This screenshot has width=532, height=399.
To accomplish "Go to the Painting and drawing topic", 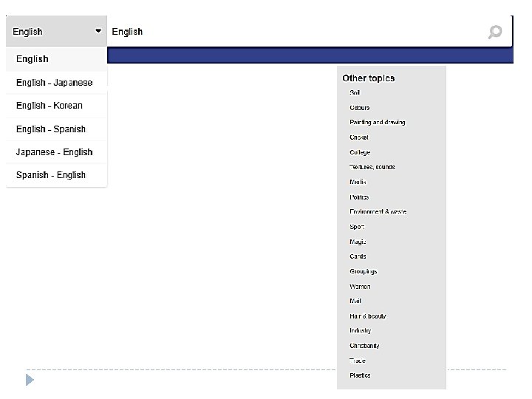I will [377, 123].
